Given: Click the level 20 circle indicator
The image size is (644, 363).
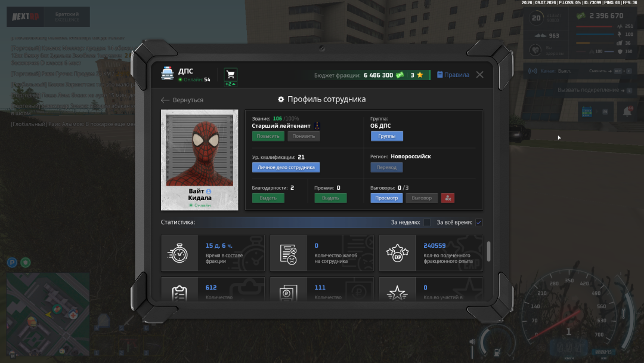Looking at the screenshot, I should coord(536,18).
